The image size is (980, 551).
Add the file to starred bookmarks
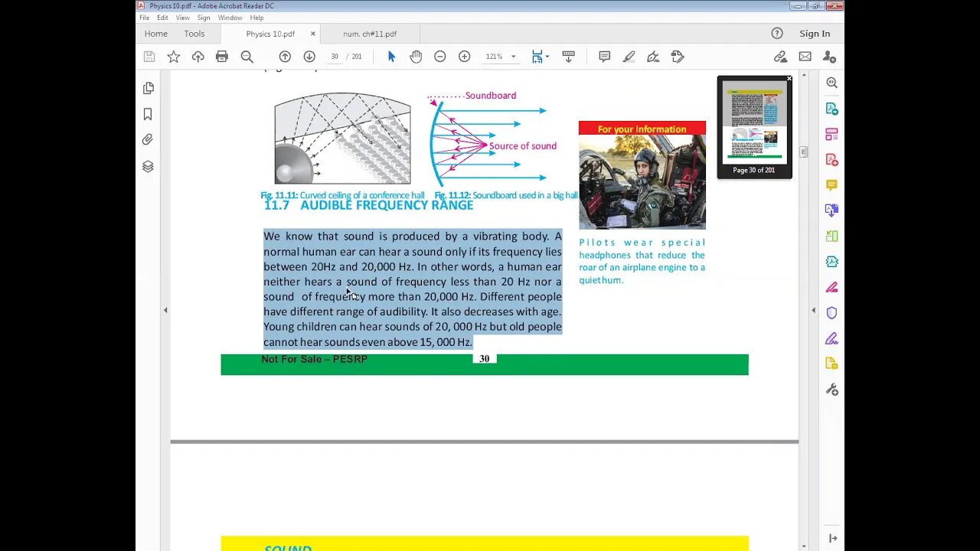(x=174, y=57)
